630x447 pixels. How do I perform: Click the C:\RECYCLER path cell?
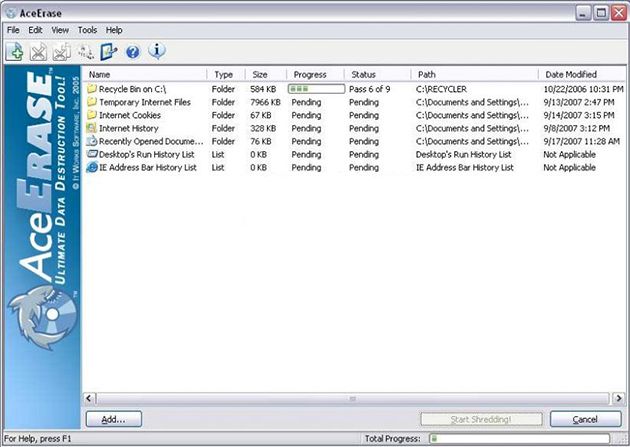[x=441, y=89]
